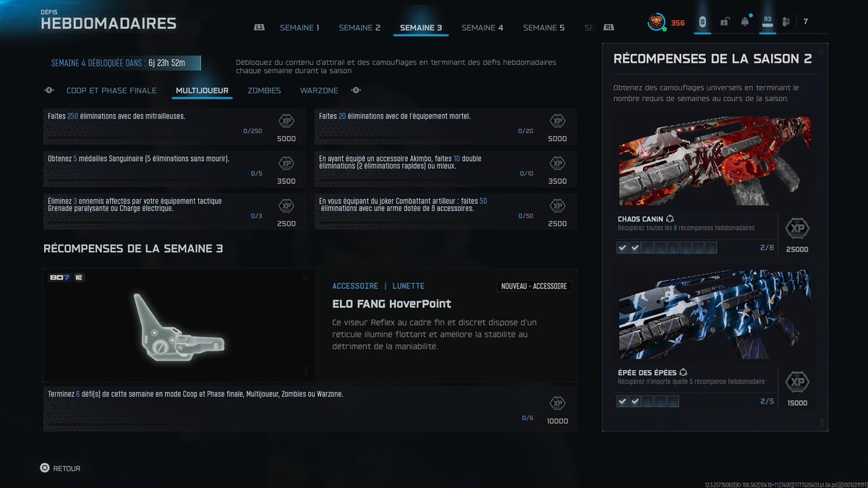This screenshot has height=488, width=868.
Task: Click the Épée des Épées blue camo image
Action: (x=715, y=314)
